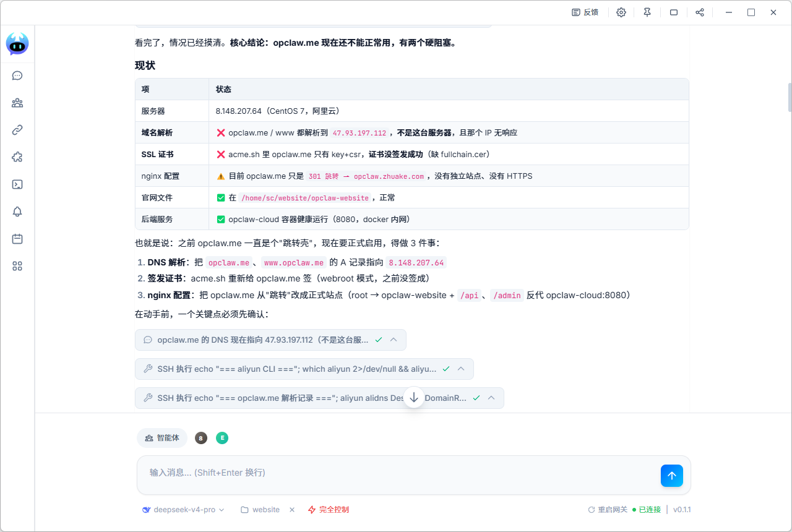Remove website folder with X icon

click(x=292, y=510)
